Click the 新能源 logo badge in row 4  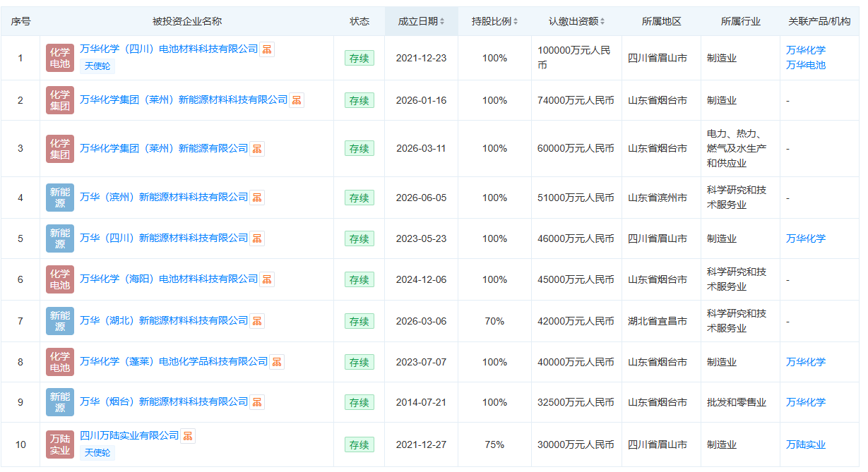[x=60, y=198]
